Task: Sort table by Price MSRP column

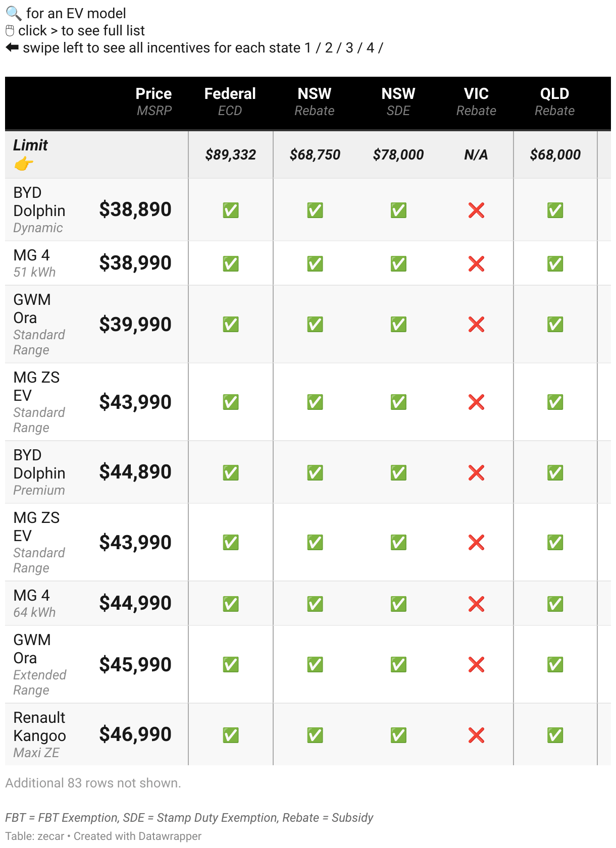Action: (153, 101)
